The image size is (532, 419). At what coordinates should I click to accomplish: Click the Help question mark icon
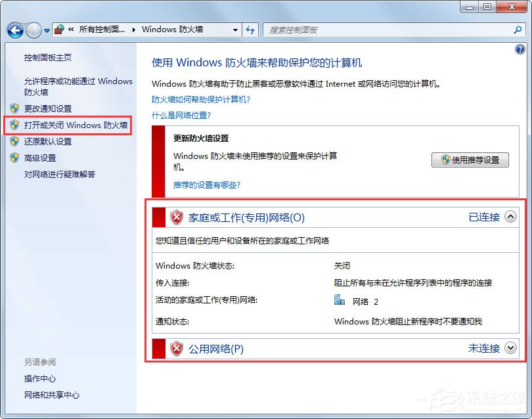click(x=521, y=49)
